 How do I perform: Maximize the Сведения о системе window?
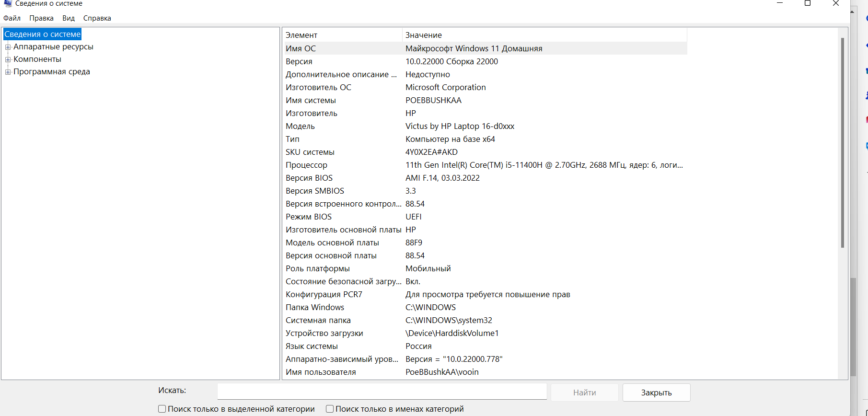(808, 3)
